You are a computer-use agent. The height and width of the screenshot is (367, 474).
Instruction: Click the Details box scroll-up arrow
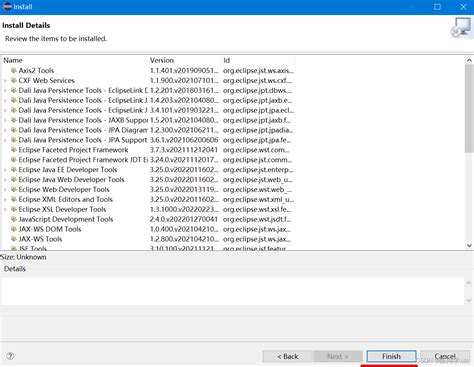(468, 283)
